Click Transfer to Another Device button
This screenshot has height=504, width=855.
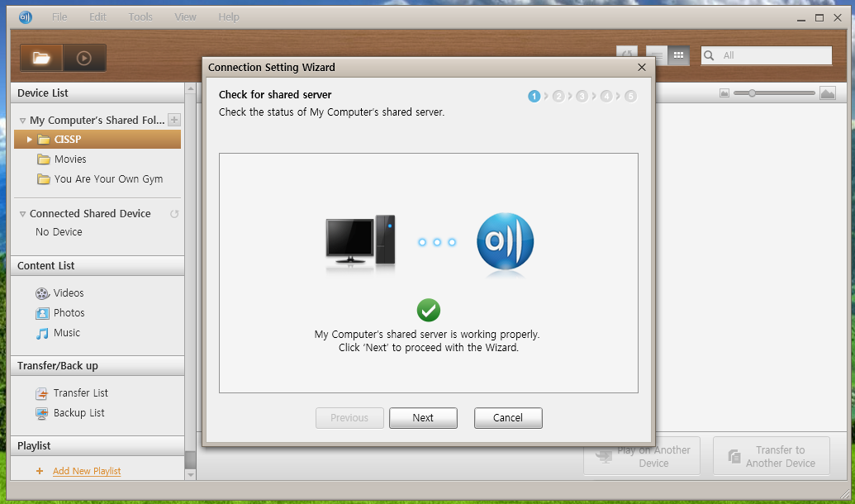coord(772,456)
